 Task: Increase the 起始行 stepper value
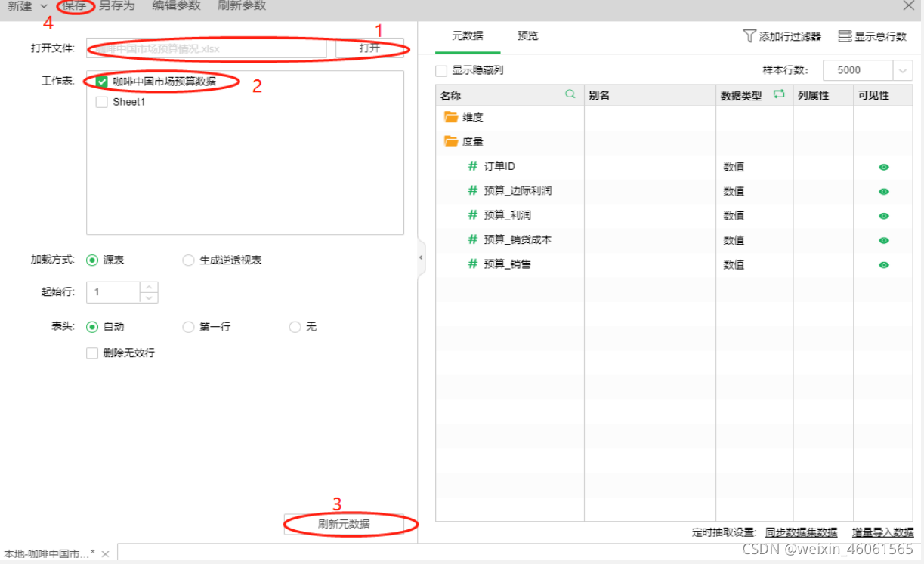click(150, 287)
